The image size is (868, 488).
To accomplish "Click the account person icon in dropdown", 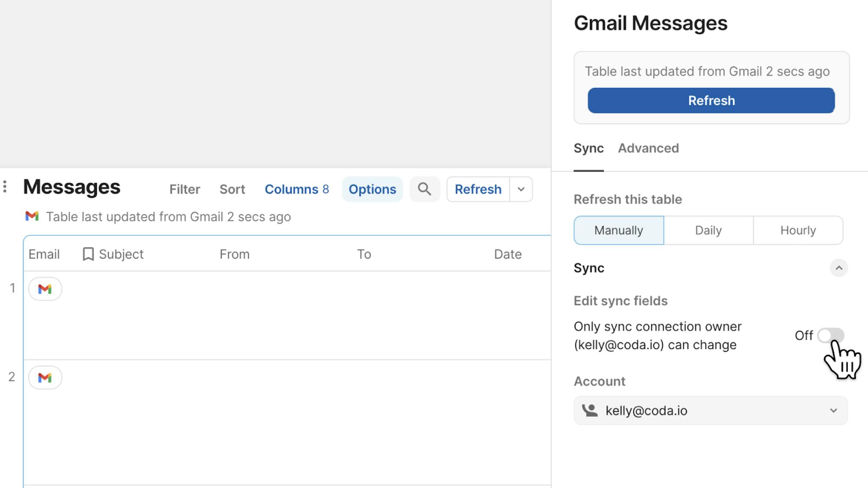I will [590, 410].
